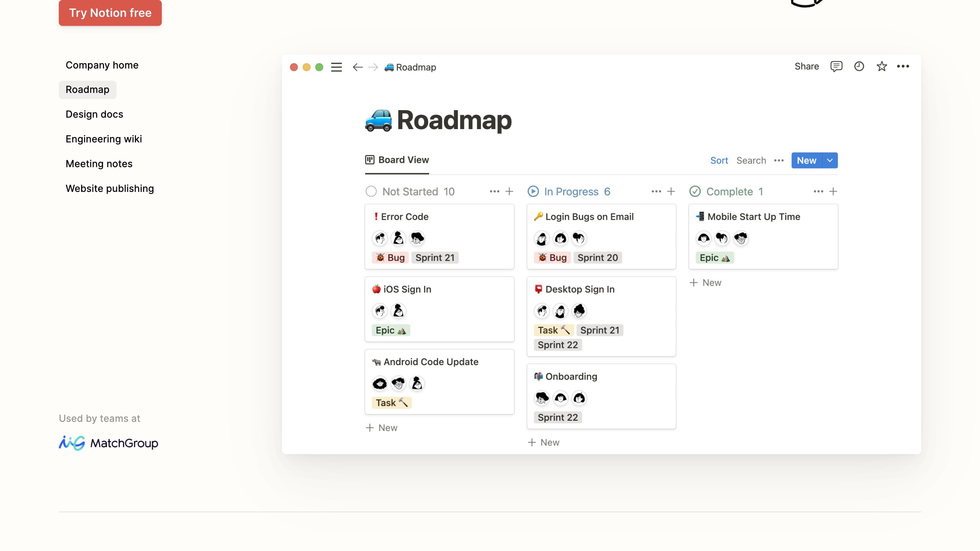
Task: Click the Complete status checkmark icon
Action: click(x=695, y=192)
